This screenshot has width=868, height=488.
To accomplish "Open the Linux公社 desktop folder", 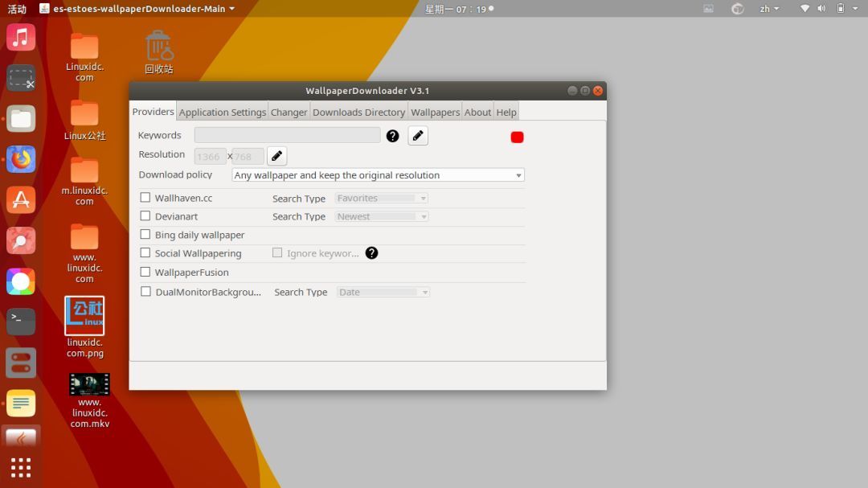I will point(84,121).
